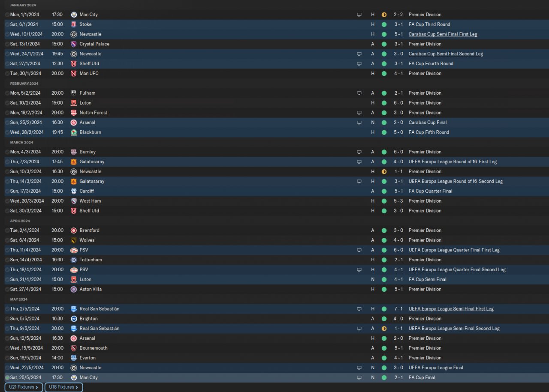Screen dimensions: 549x392
Task: Click the Bournemouth club badge
Action: click(74, 348)
